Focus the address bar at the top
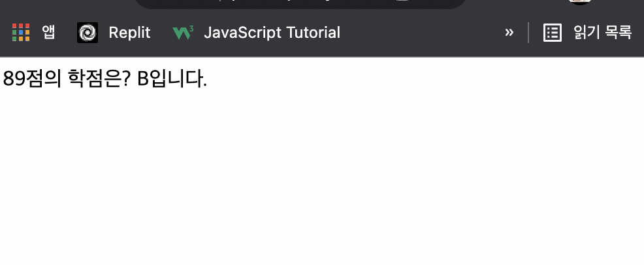This screenshot has height=265, width=644. (x=300, y=3)
